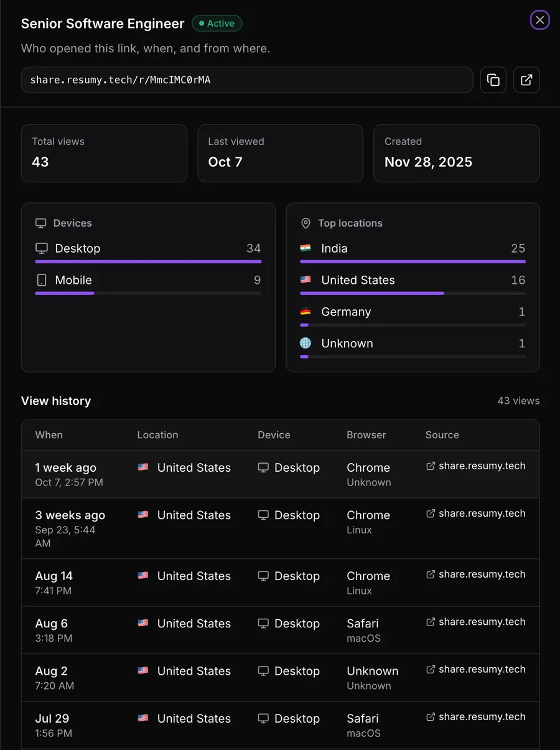This screenshot has height=750, width=560.
Task: Click the United States location progress bar
Action: 413,293
